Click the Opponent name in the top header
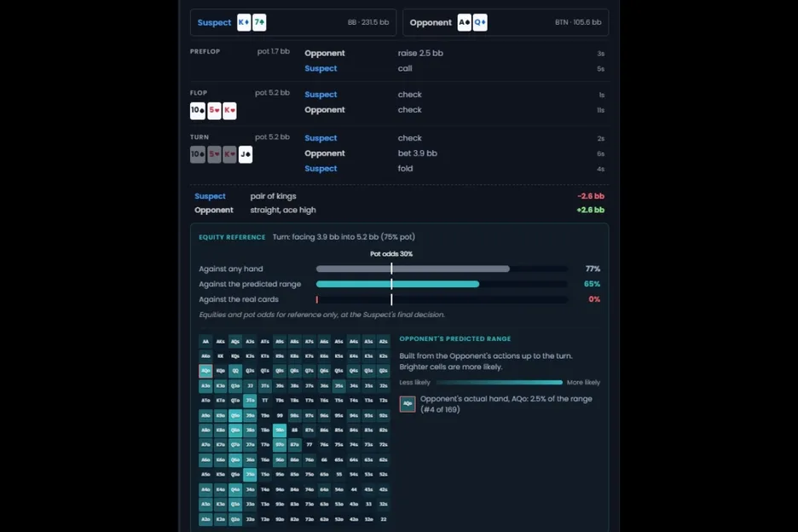This screenshot has height=532, width=798. (x=431, y=22)
